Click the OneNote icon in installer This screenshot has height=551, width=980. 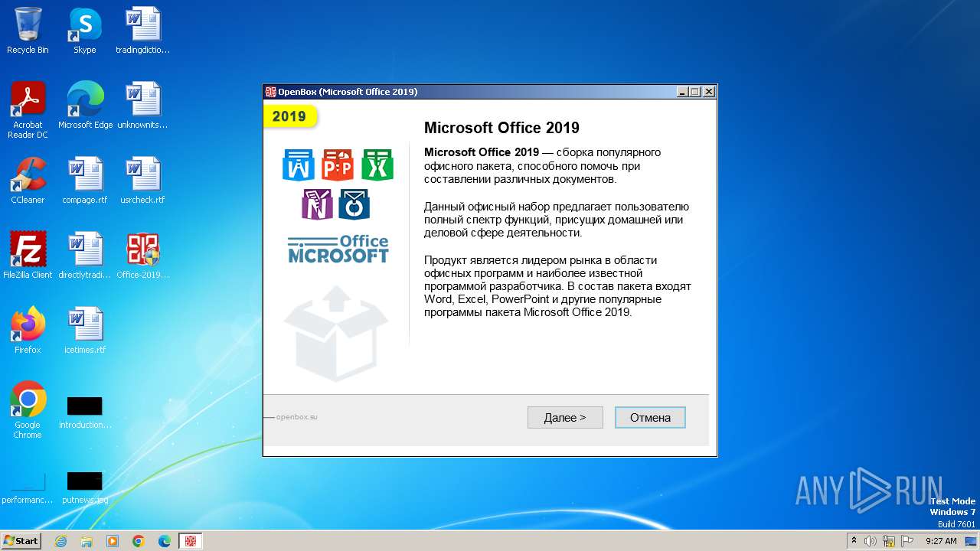click(317, 204)
